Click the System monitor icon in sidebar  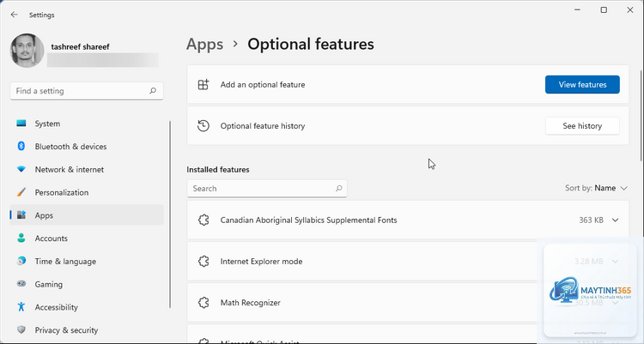click(21, 124)
